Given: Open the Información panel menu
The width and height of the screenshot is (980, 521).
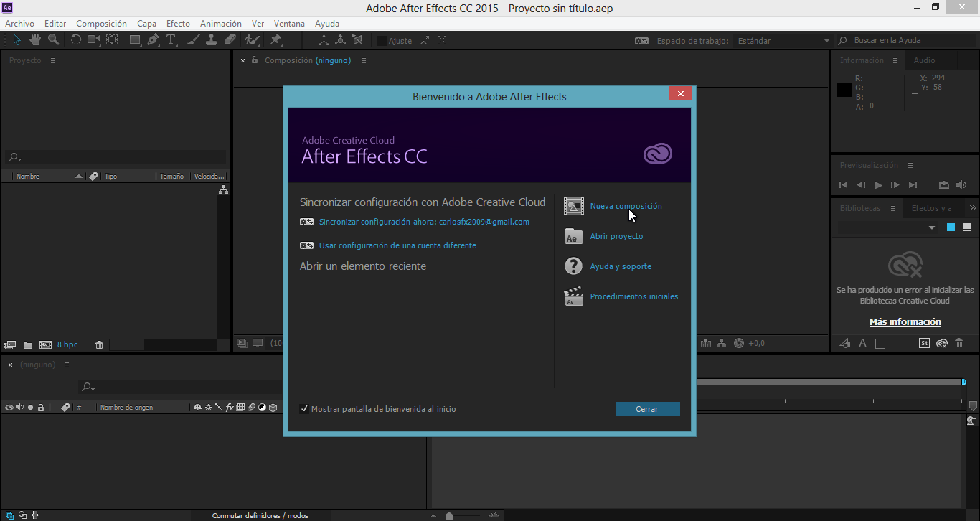Looking at the screenshot, I should (896, 60).
